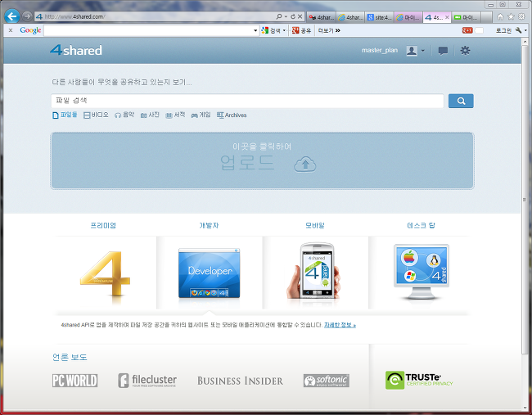Click the page vertical scrollbar

point(525,201)
